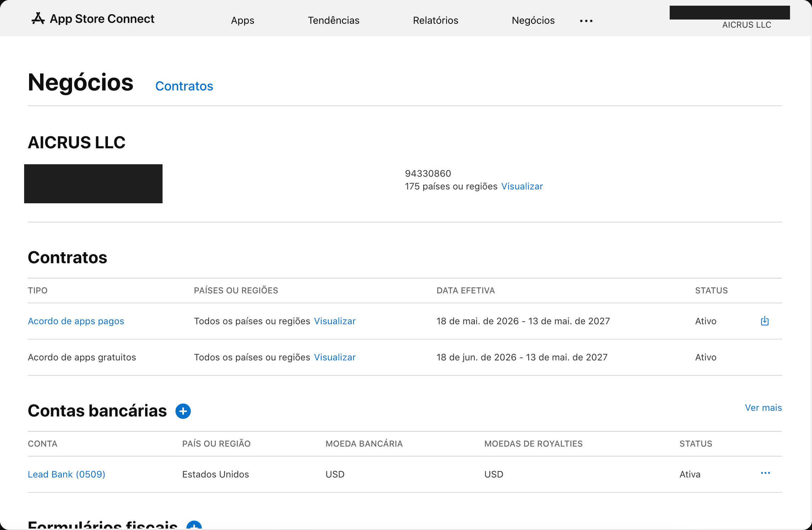This screenshot has width=812, height=530.
Task: Open Lead Bank account options ellipsis
Action: [766, 473]
